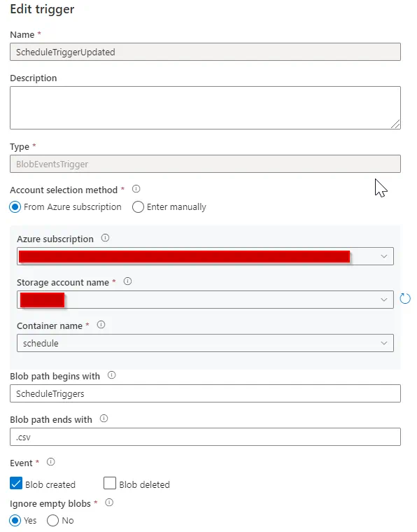Click the Description text area
The width and height of the screenshot is (417, 532).
pos(205,108)
